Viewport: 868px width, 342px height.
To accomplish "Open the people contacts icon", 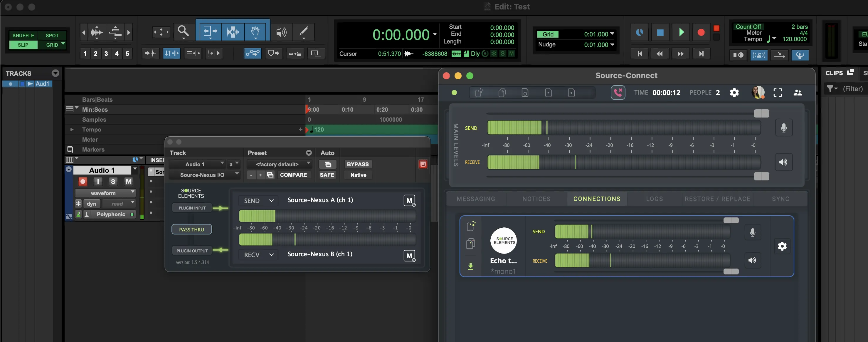I will coord(798,93).
